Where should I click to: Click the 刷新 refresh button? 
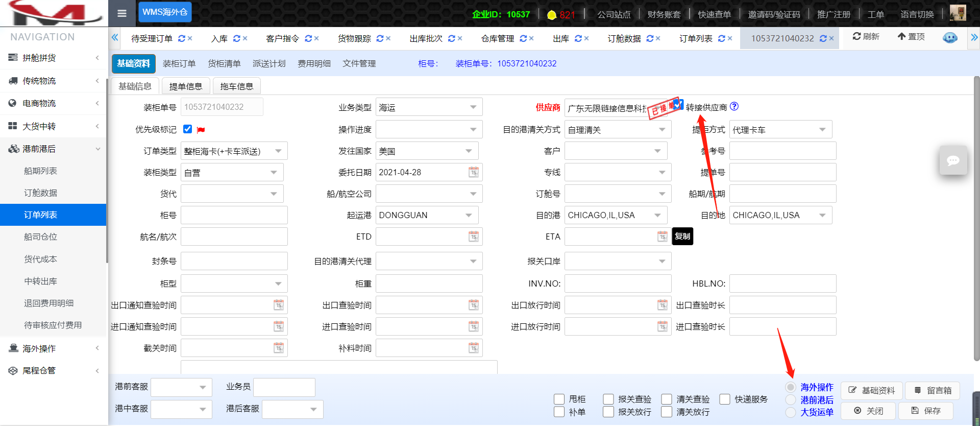point(866,37)
